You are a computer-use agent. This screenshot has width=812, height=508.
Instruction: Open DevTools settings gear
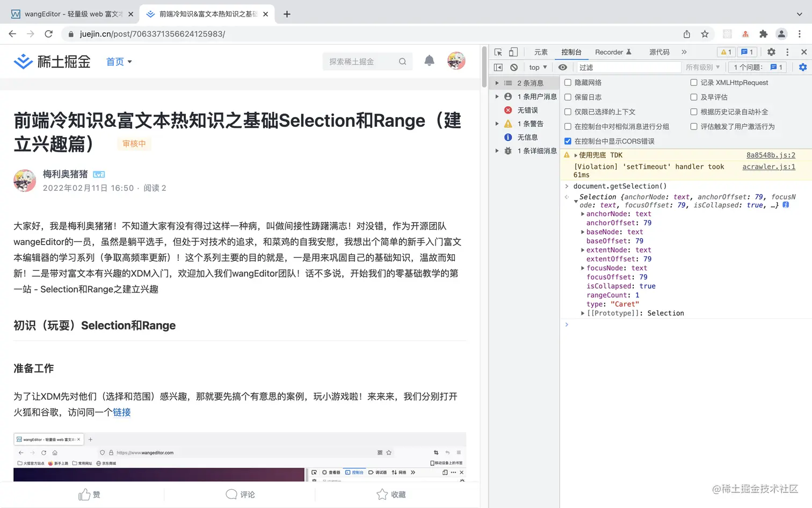click(771, 52)
